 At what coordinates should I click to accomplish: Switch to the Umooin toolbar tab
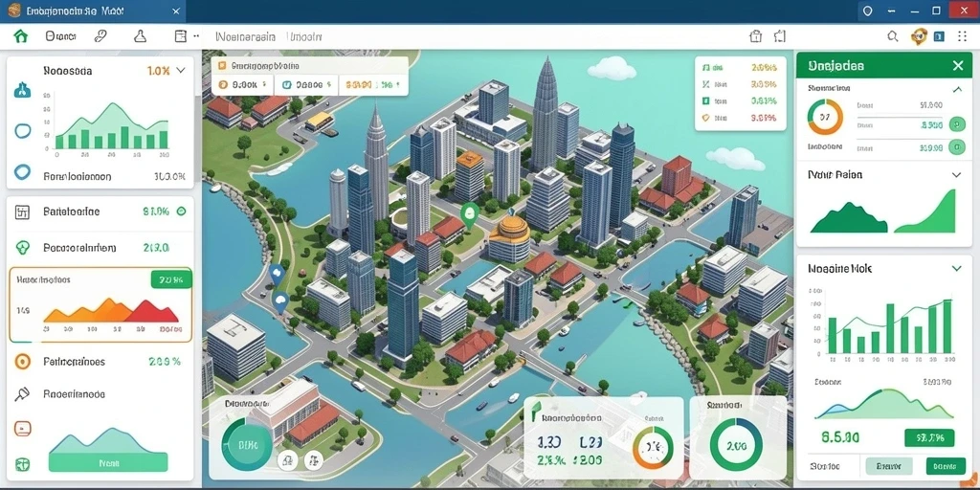pyautogui.click(x=304, y=37)
